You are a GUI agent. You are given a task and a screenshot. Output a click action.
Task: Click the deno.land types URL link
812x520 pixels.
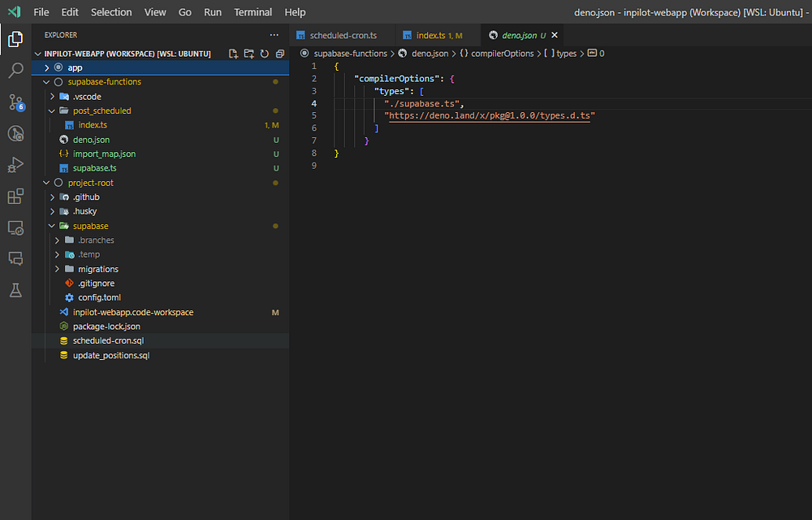tap(491, 116)
